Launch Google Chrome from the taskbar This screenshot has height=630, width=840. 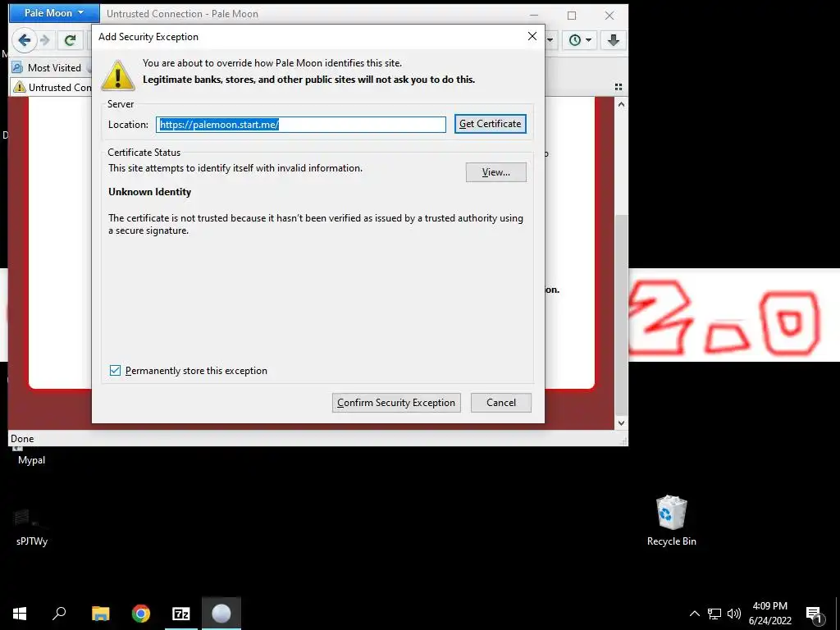point(141,614)
